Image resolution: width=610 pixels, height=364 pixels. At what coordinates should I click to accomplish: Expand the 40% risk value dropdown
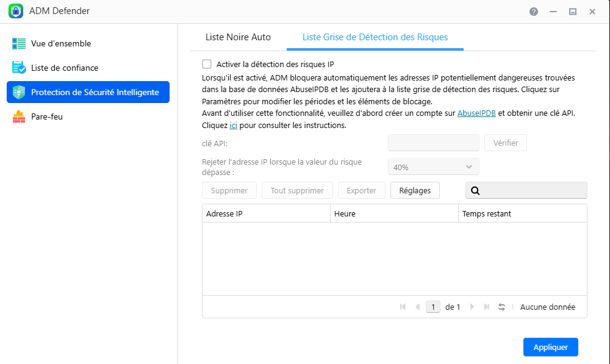(x=433, y=167)
